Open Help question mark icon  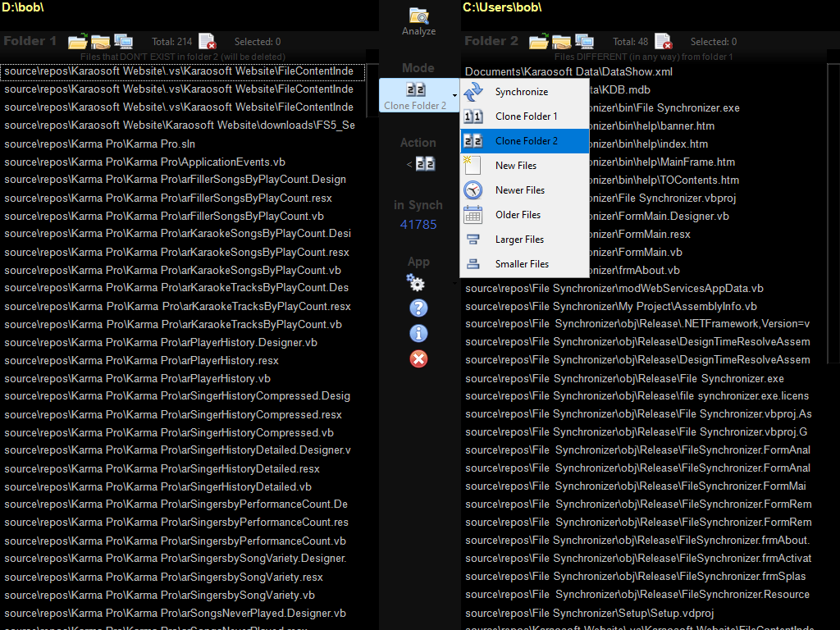point(418,308)
